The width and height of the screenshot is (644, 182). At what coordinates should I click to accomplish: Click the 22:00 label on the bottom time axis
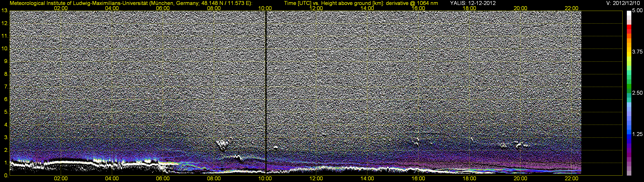pos(571,179)
